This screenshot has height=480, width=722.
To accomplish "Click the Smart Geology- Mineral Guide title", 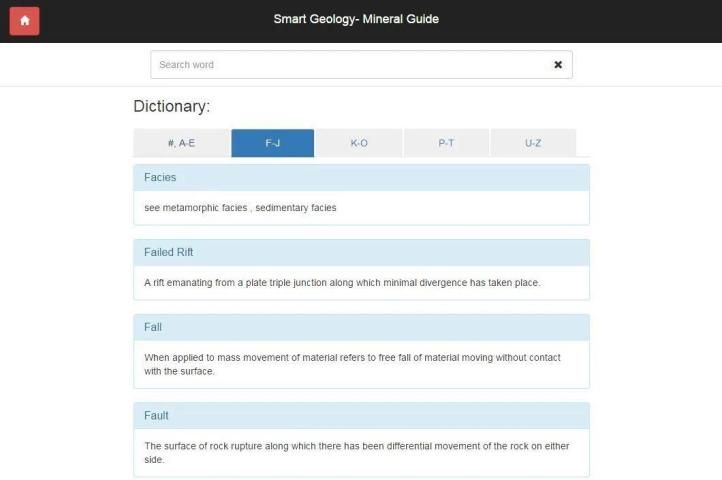I will 356,19.
